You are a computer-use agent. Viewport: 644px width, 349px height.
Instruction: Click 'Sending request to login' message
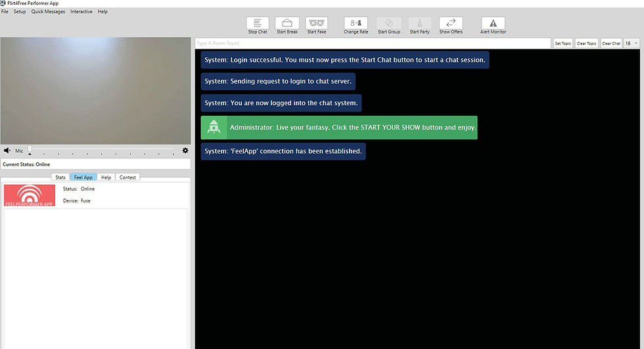[278, 81]
